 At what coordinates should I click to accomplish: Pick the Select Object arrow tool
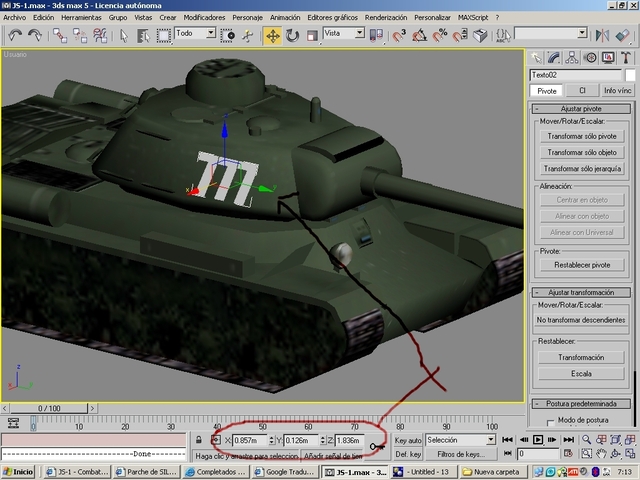coord(124,36)
